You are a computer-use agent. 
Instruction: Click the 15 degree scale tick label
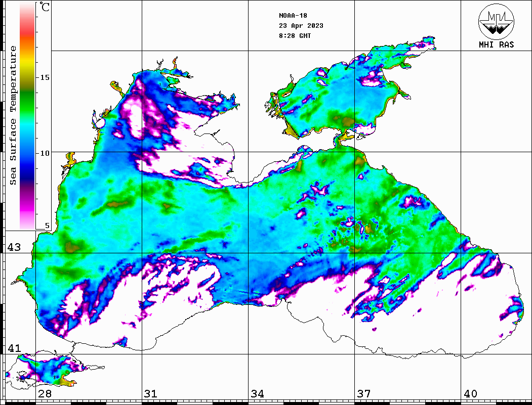tap(45, 77)
